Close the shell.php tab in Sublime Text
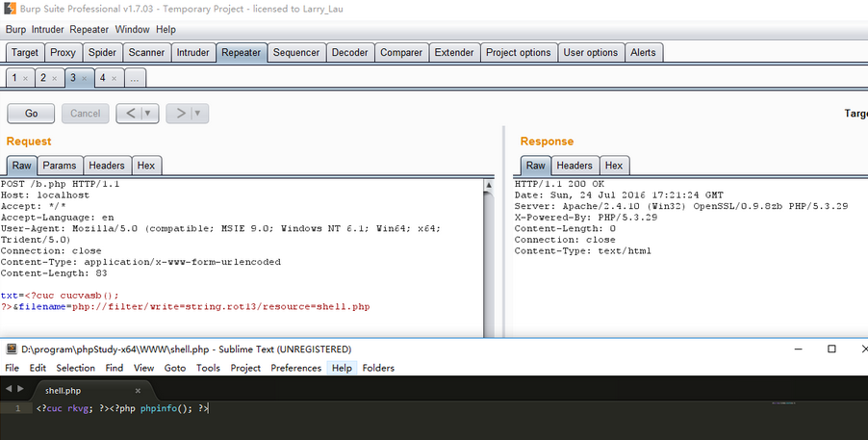This screenshot has width=868, height=440. pyautogui.click(x=138, y=391)
